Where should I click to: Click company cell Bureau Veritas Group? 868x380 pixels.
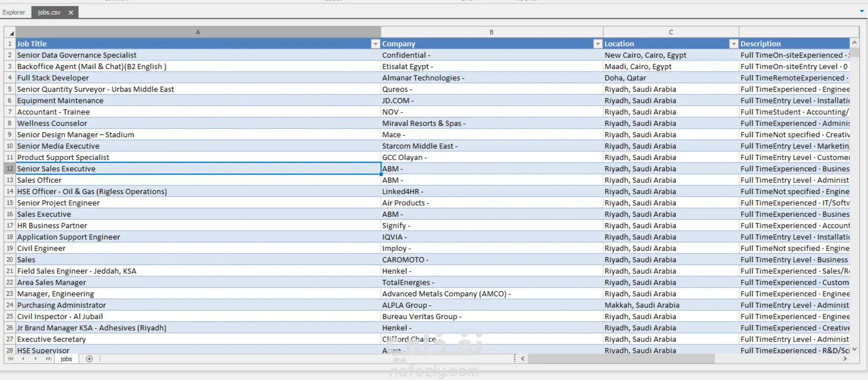point(492,316)
